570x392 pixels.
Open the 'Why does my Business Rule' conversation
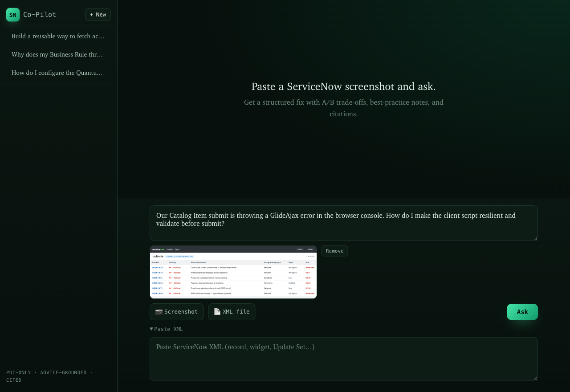pos(58,54)
